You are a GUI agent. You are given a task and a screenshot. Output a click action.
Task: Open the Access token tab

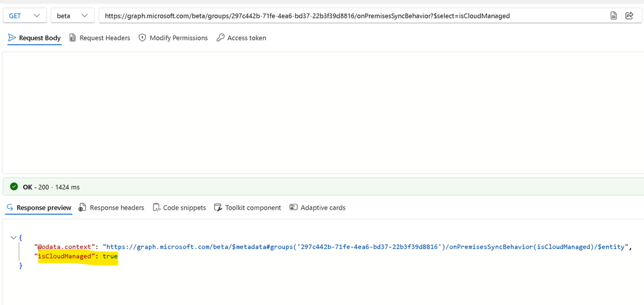point(242,38)
